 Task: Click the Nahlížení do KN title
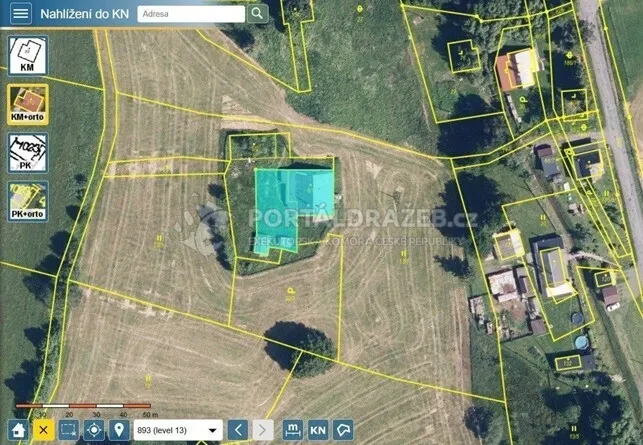coord(84,14)
